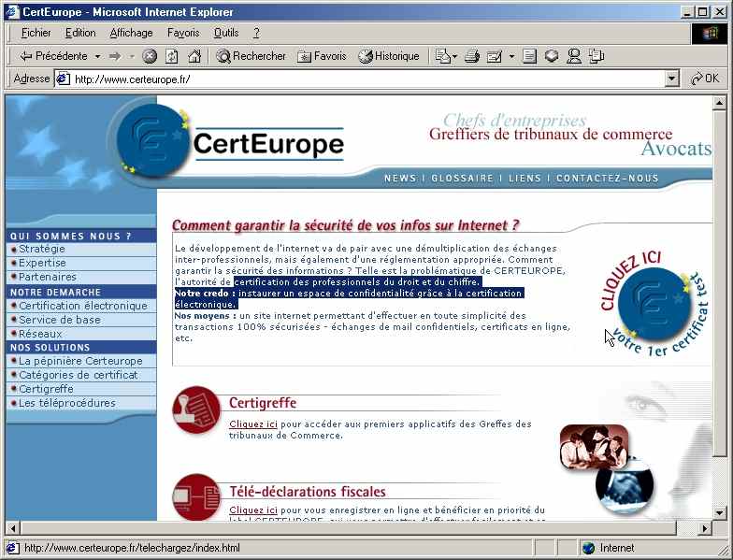Open the Favoris toolbar panel

coord(322,56)
